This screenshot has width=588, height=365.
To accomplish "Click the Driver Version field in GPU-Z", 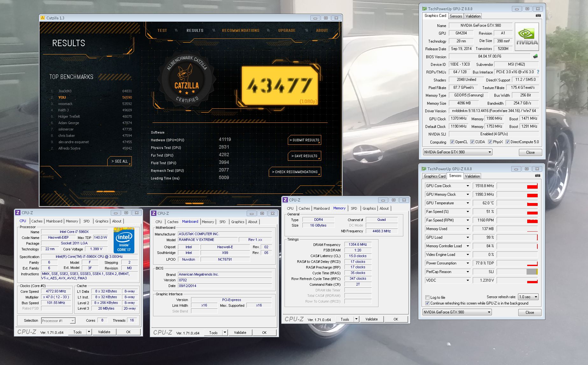I will [494, 111].
